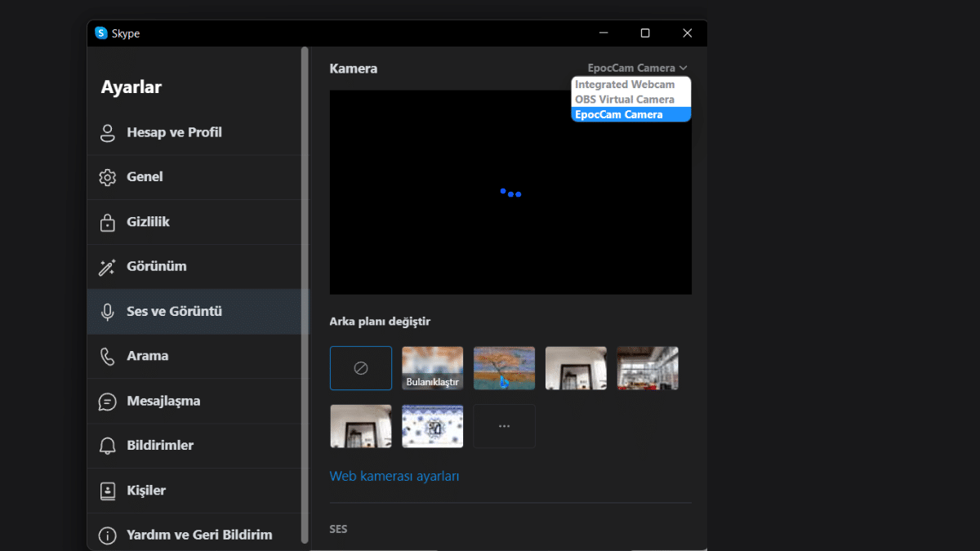Click the Genel gear icon

click(x=107, y=177)
